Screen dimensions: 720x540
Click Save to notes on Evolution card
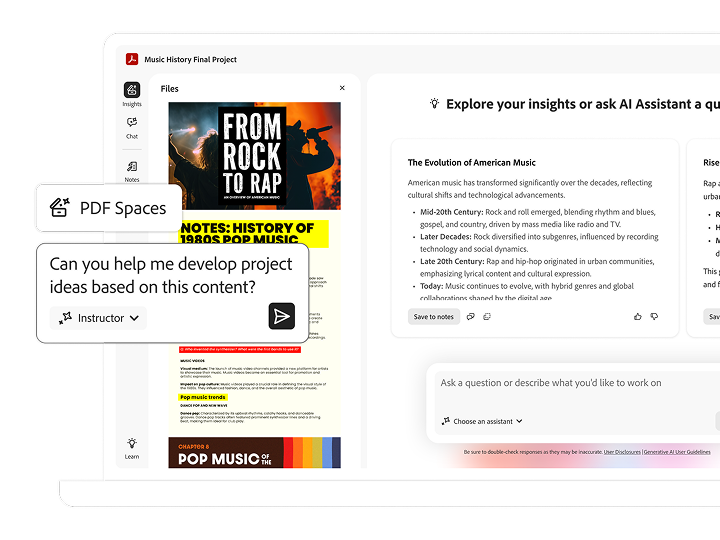point(433,316)
